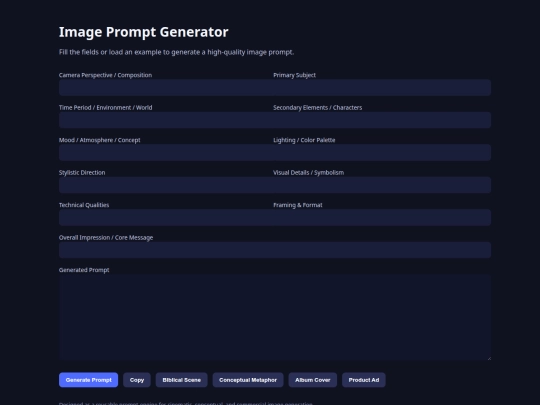The width and height of the screenshot is (540, 405).
Task: Click the Generate Prompt button
Action: [88, 380]
